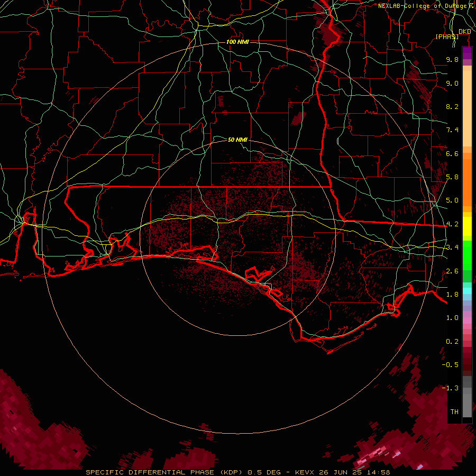The image size is (476, 476).
Task: Choose the 0.2 scale value
Action: (452, 342)
